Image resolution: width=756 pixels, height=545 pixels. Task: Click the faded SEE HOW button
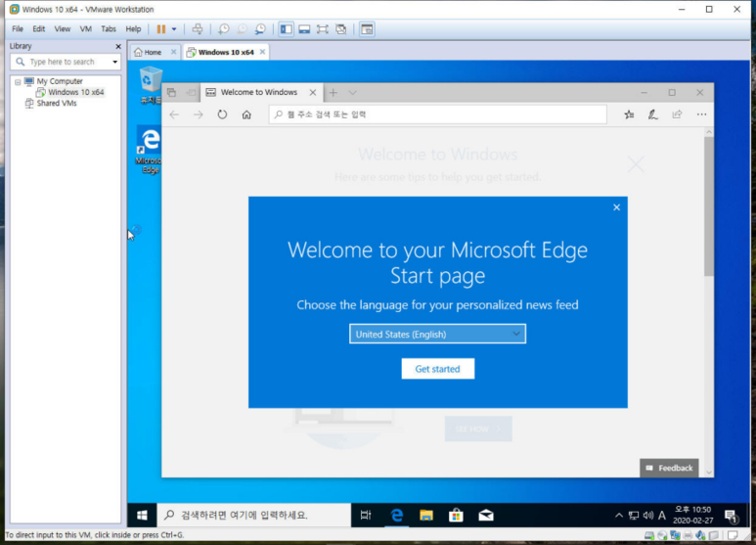478,429
